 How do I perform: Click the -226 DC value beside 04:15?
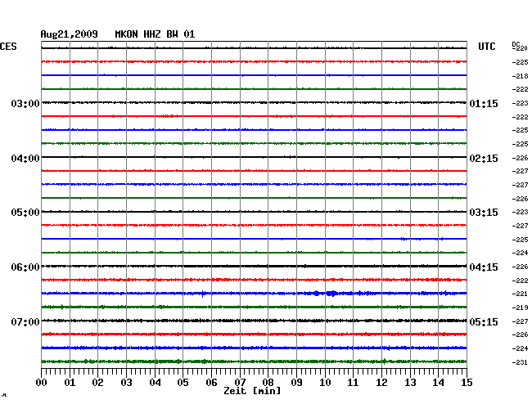520,267
